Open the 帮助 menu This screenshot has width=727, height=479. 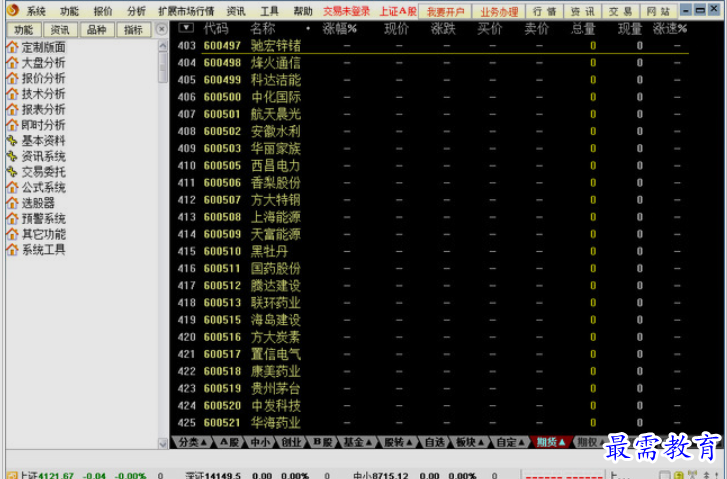303,11
